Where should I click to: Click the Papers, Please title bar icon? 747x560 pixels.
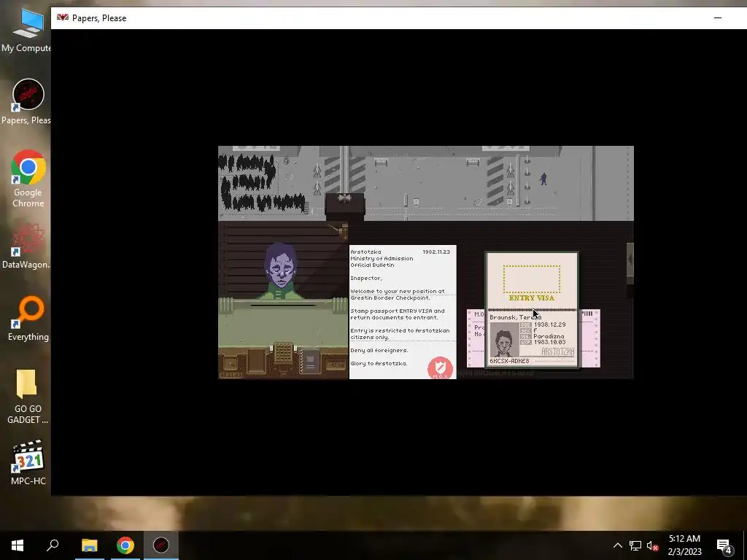point(63,17)
